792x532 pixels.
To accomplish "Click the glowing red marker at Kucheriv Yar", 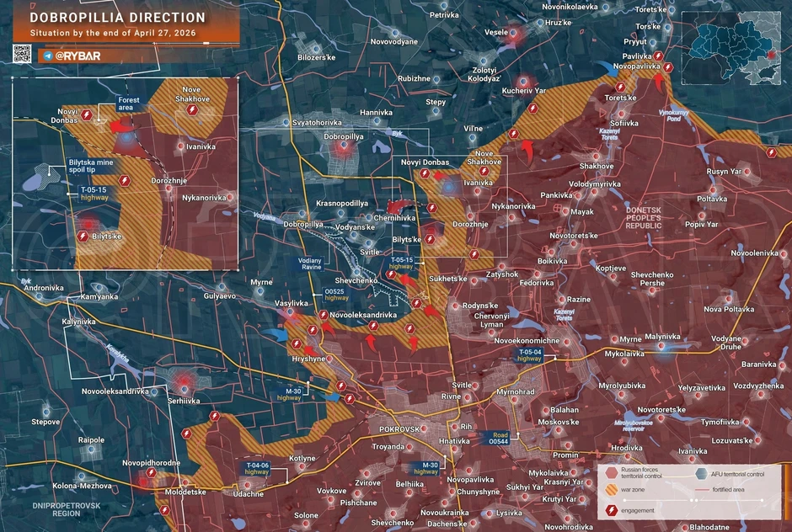I will click(x=523, y=82).
